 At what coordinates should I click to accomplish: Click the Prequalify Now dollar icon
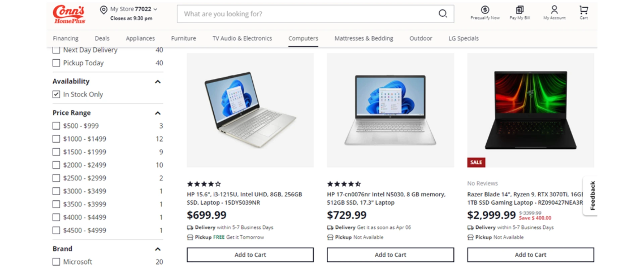pyautogui.click(x=485, y=10)
